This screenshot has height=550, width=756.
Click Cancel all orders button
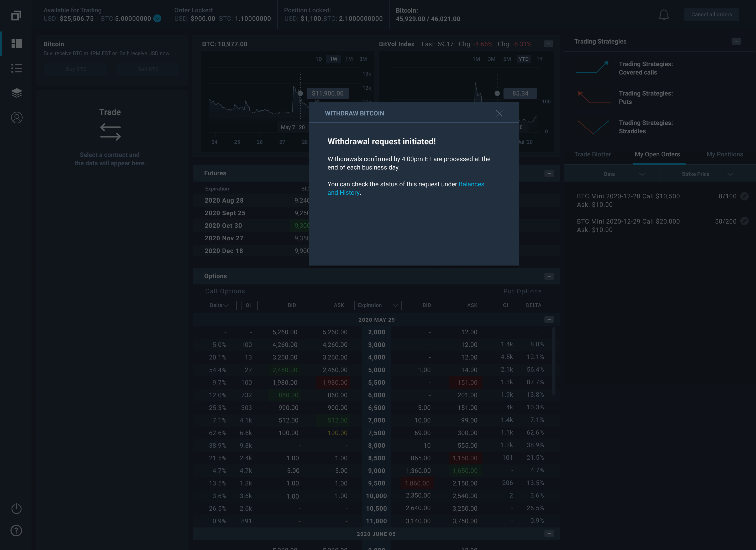(711, 15)
